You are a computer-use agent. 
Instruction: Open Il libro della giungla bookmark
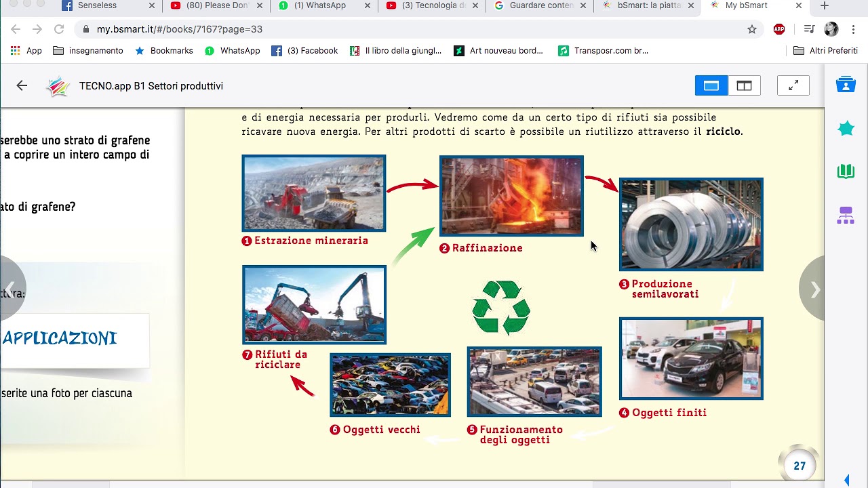click(x=395, y=51)
